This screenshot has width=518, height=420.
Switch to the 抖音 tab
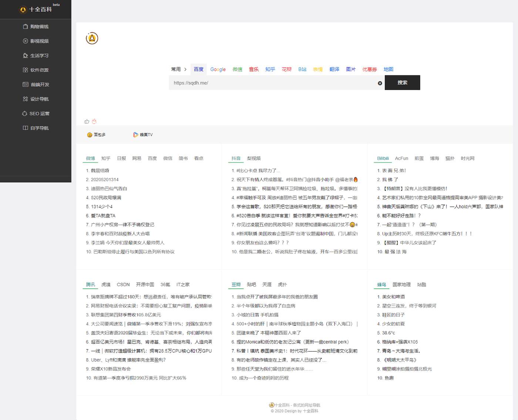[236, 159]
